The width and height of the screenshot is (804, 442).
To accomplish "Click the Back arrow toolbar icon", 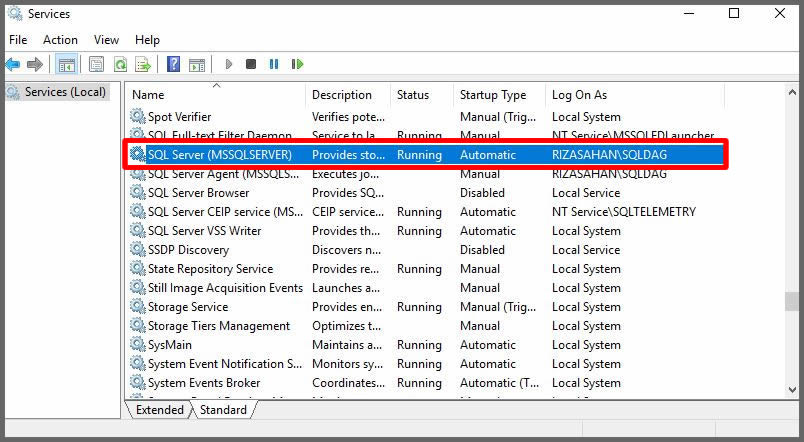I will (x=13, y=65).
